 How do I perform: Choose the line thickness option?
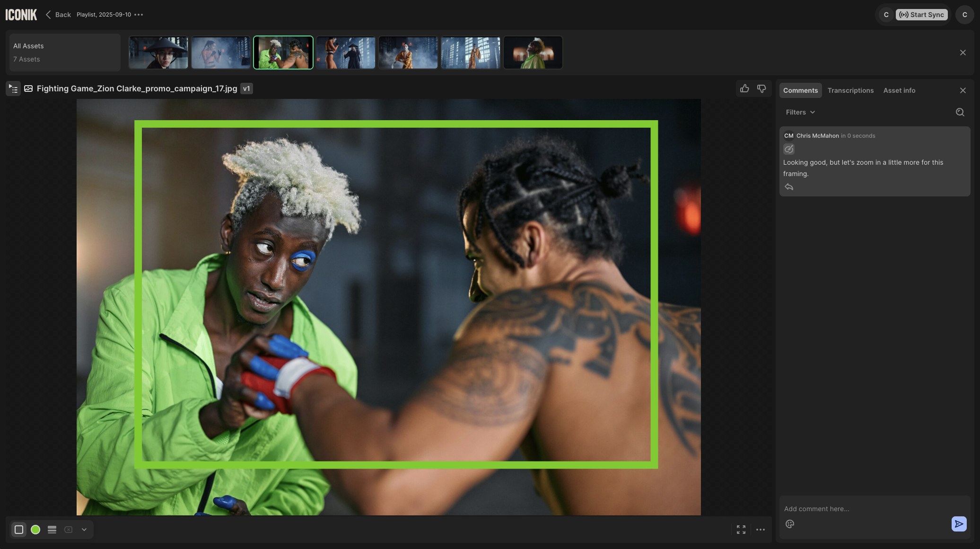52,530
